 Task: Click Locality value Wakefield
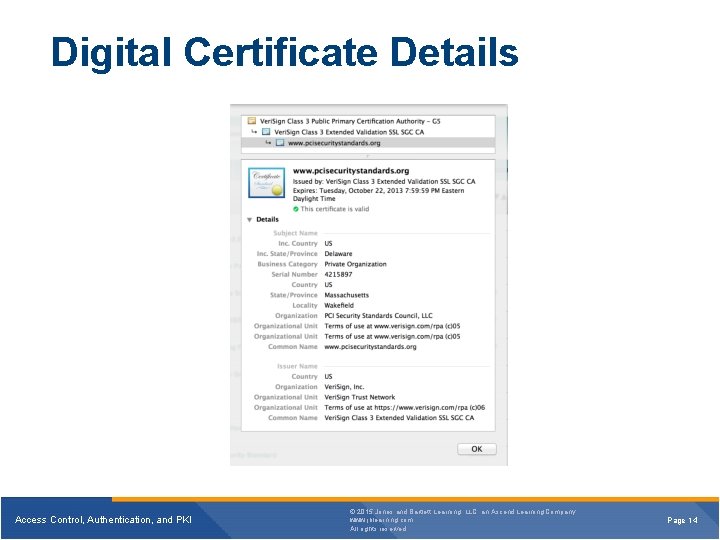pyautogui.click(x=339, y=305)
